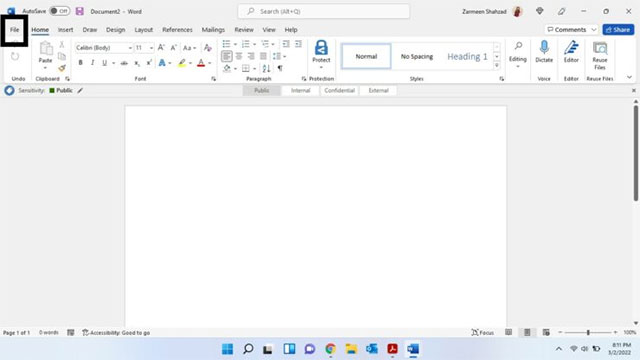Screen dimensions: 640x360
Task: Click the Accessibility: Good to go status
Action: [x=116, y=333]
